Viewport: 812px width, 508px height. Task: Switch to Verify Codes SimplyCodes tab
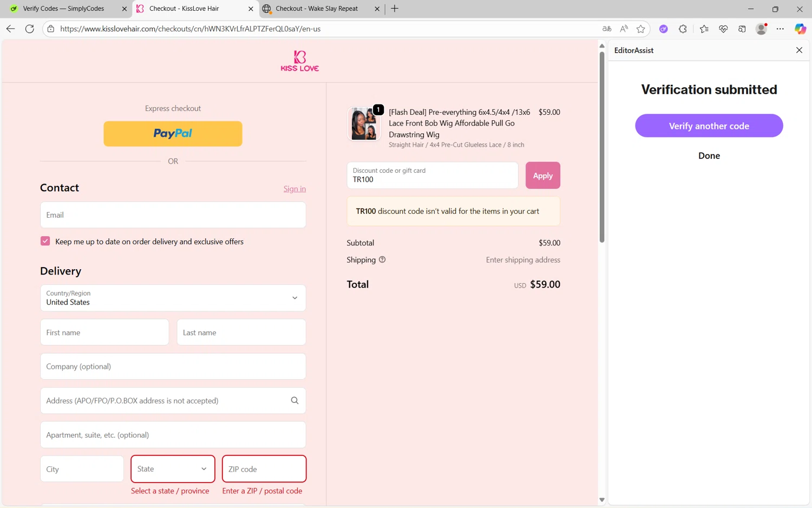coord(63,9)
